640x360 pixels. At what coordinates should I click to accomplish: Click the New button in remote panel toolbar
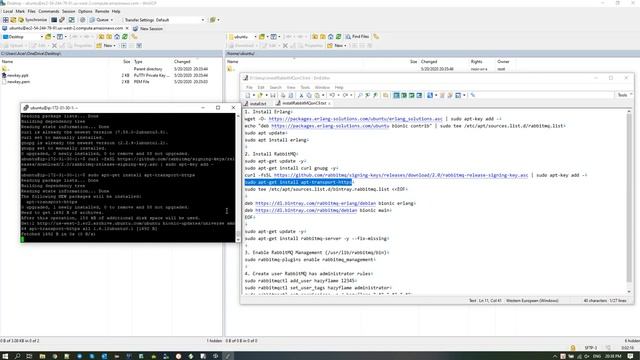click(x=337, y=46)
